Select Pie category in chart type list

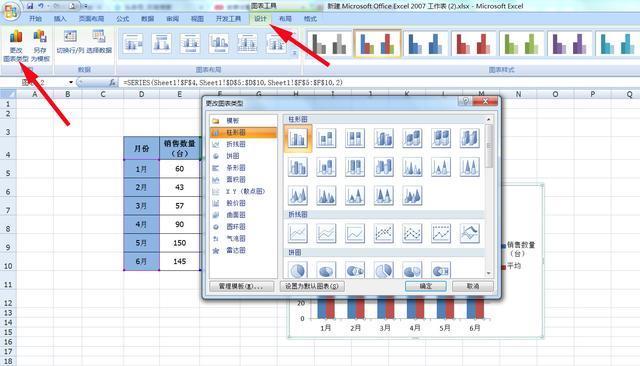(243, 156)
